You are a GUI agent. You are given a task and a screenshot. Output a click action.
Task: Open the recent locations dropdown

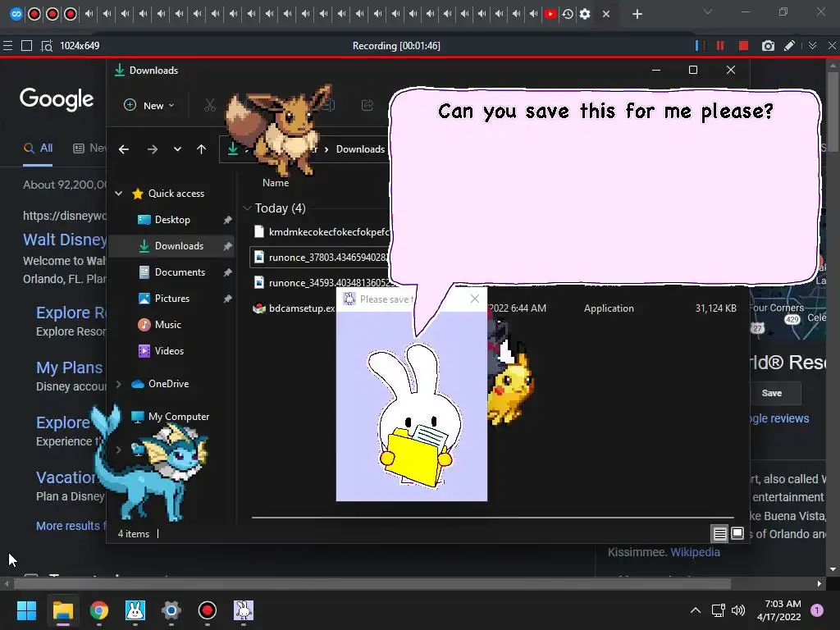tap(177, 149)
